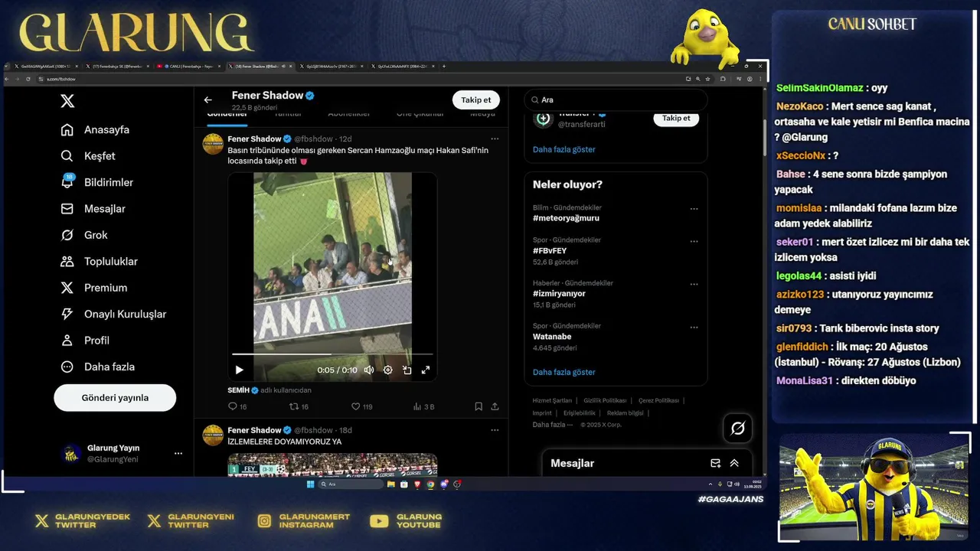Viewport: 980px width, 551px height.
Task: Open İZLEMELERE DOYAMIYORUZ YA post thumbnail
Action: tap(332, 465)
